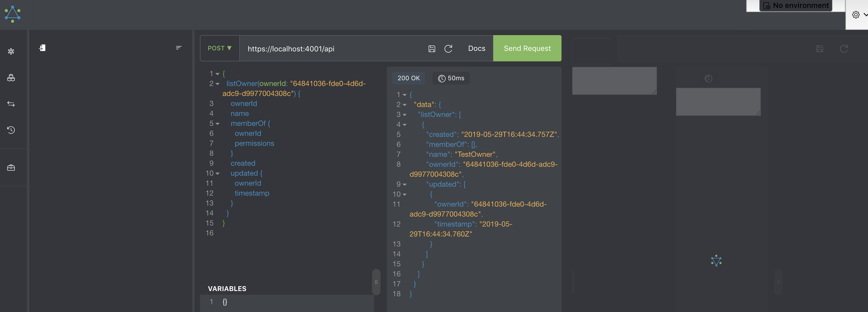Open the request history icon

(11, 130)
